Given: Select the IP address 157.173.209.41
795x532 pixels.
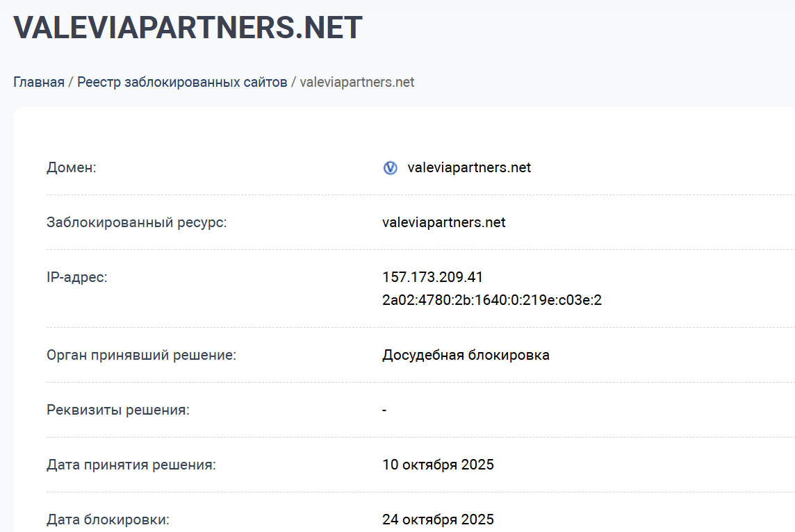Looking at the screenshot, I should coord(432,276).
